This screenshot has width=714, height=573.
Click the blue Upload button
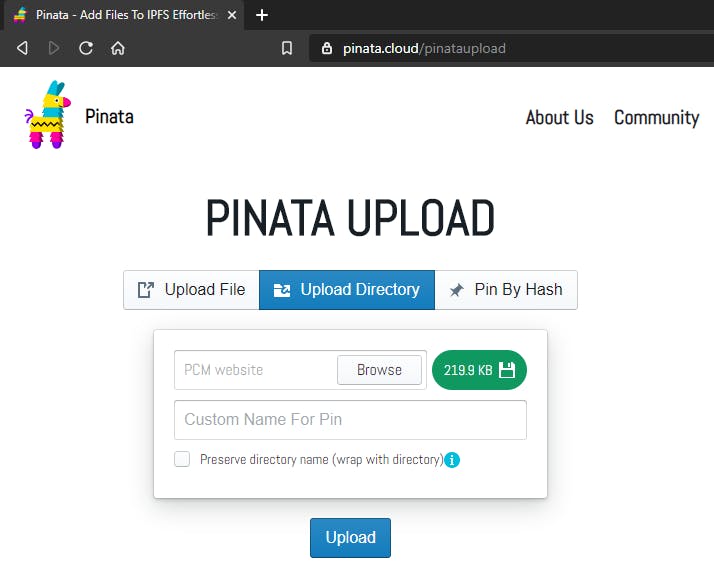(350, 537)
